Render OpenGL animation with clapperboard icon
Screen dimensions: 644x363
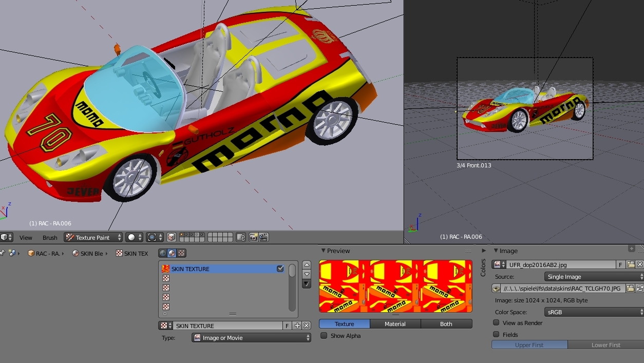coord(263,237)
